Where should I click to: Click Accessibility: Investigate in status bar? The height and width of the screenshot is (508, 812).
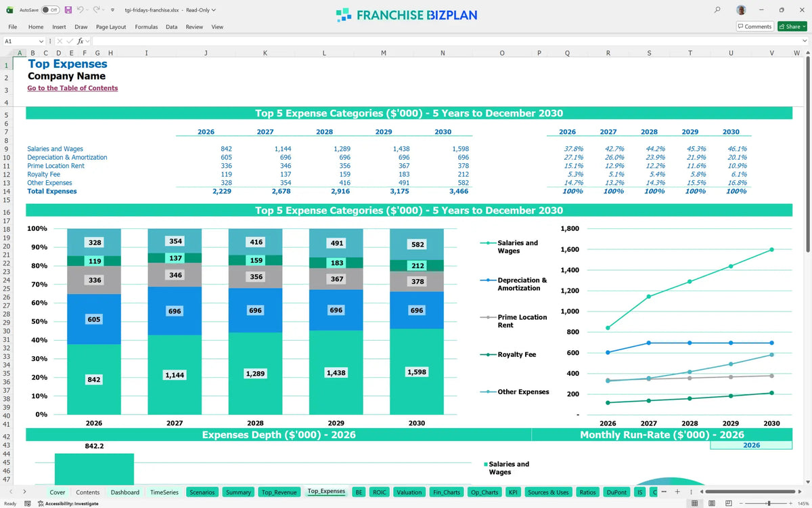click(68, 503)
